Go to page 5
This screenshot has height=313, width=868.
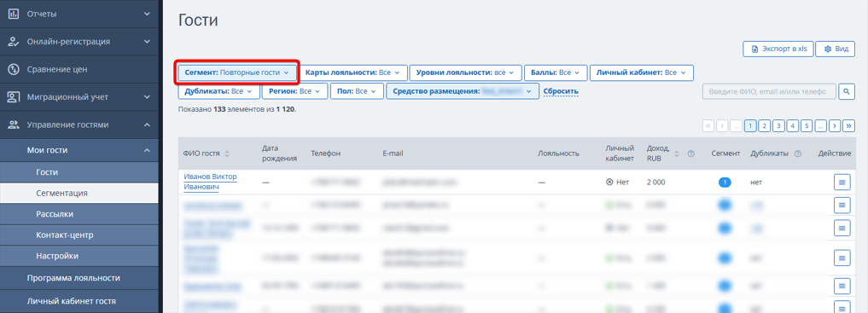(x=807, y=125)
